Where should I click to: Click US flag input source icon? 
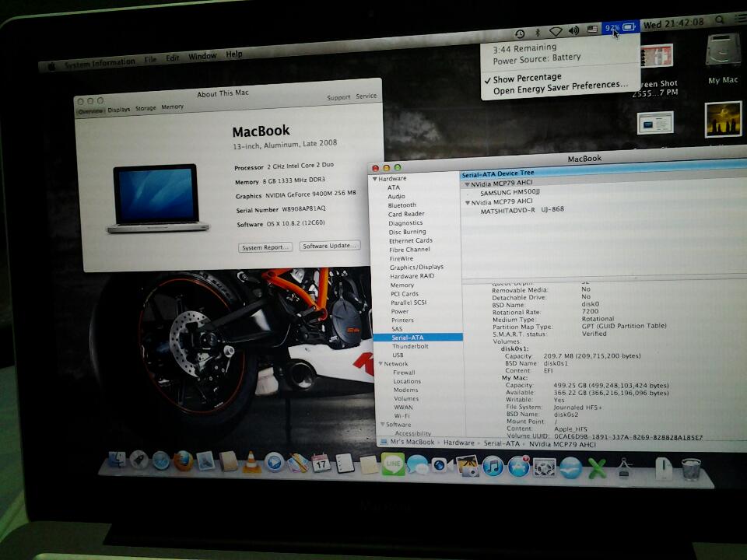click(592, 29)
